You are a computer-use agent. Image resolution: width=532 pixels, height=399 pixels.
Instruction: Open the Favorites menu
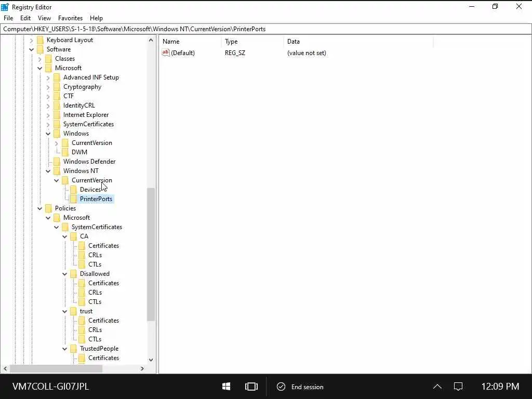pyautogui.click(x=70, y=18)
